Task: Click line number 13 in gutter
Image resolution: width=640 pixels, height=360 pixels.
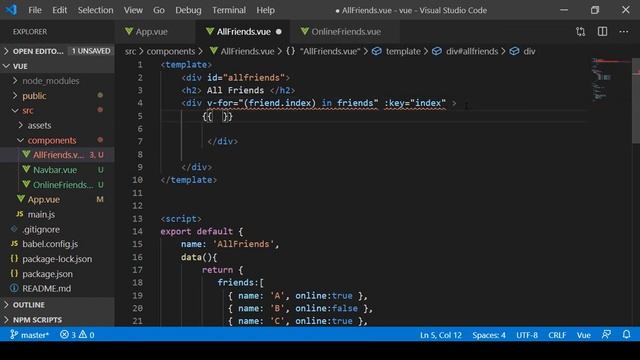Action: 138,219
